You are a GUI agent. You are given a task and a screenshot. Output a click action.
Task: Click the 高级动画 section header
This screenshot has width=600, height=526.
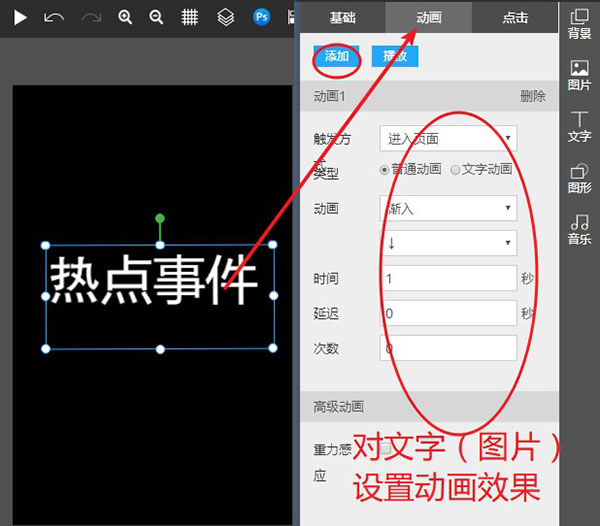[429, 407]
